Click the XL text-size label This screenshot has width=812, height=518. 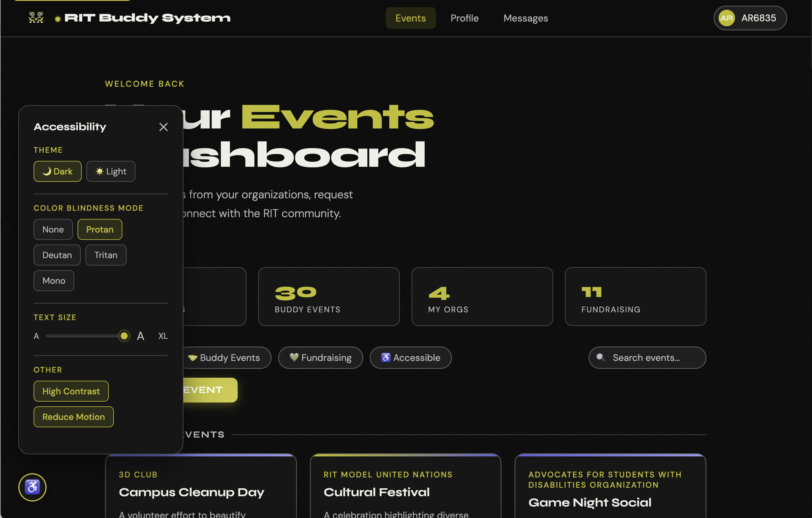tap(163, 336)
